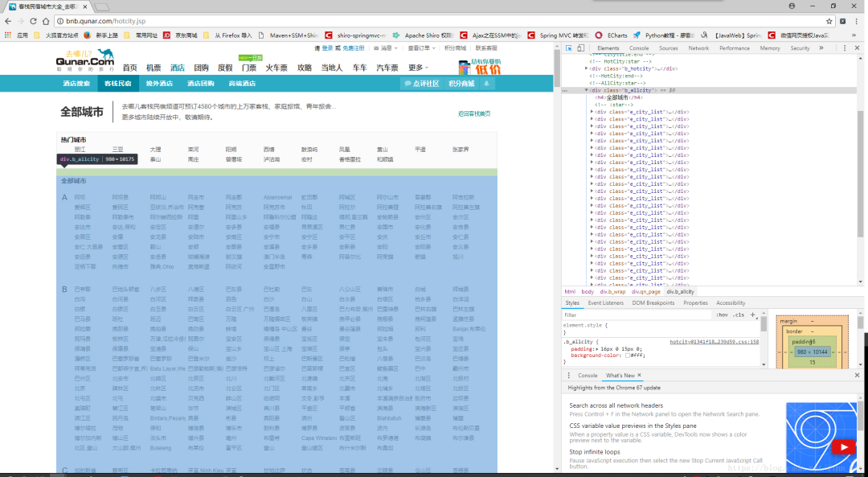Toggle the .cls class editor
Image resolution: width=868 pixels, height=477 pixels.
pos(739,315)
